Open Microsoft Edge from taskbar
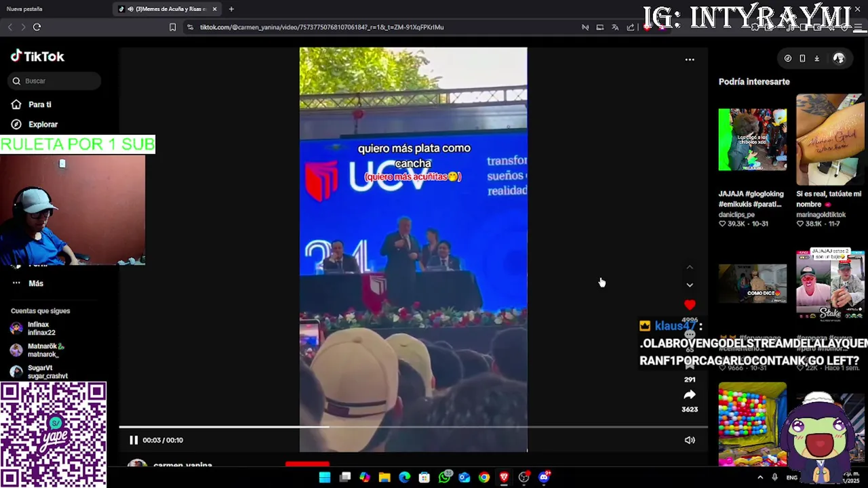The width and height of the screenshot is (868, 488). [404, 477]
